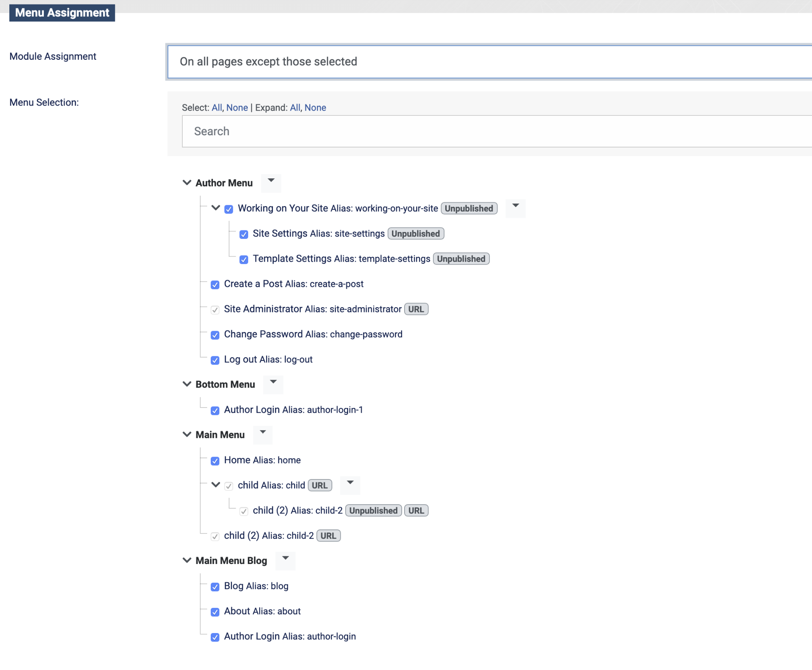Click Bottom Menu heading text
Viewport: 812px width, 670px height.
click(225, 384)
